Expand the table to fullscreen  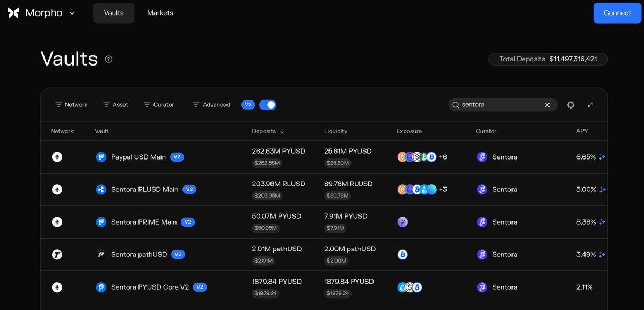590,105
